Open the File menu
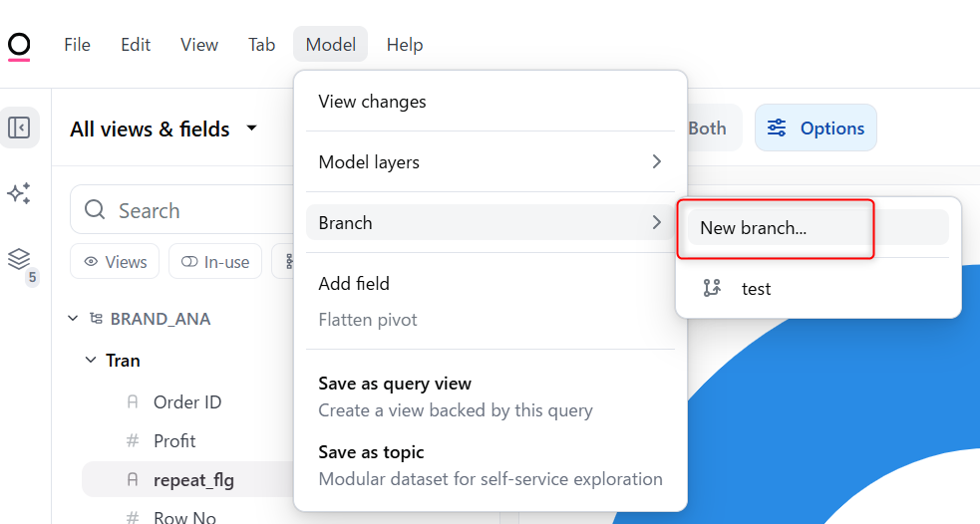This screenshot has height=524, width=980. click(77, 45)
